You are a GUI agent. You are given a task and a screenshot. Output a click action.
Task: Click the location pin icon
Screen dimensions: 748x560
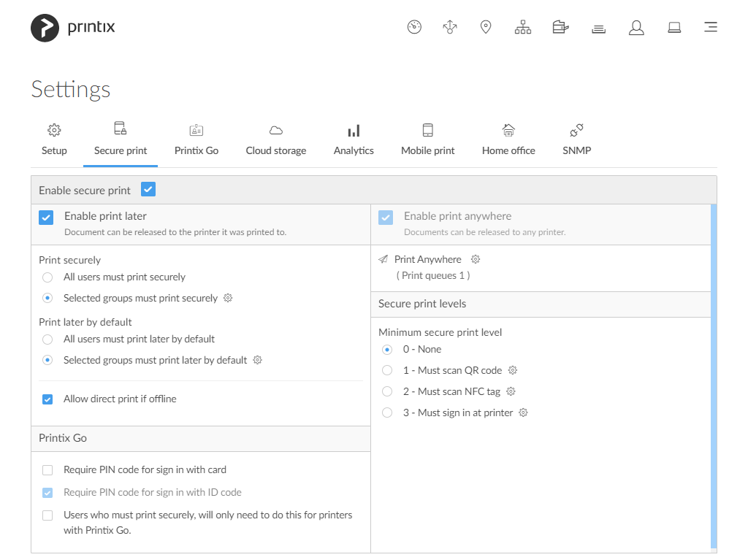click(486, 28)
